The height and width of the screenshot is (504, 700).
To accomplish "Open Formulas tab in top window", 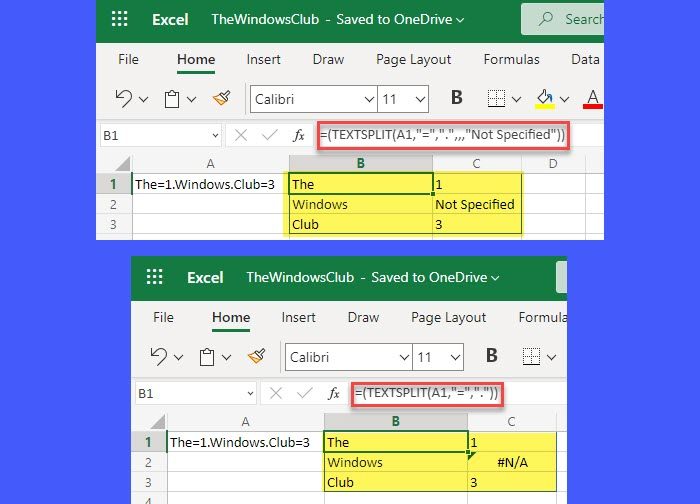I will click(512, 59).
